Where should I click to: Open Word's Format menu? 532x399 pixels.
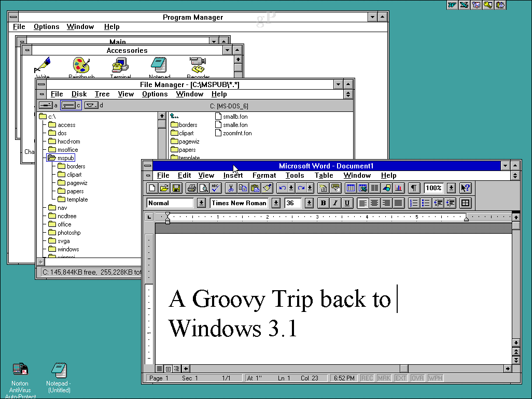pyautogui.click(x=264, y=175)
